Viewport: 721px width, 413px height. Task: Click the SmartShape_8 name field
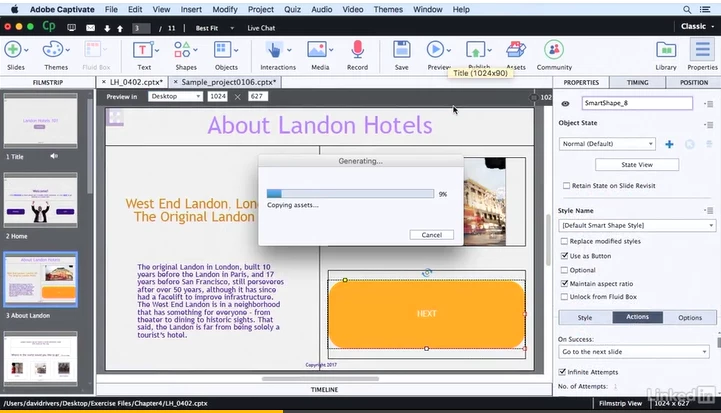[637, 103]
